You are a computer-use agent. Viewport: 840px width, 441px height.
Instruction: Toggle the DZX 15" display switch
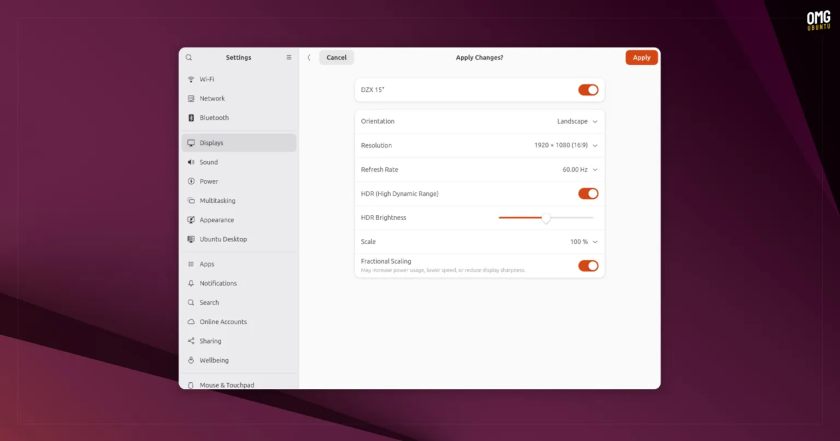(x=588, y=90)
